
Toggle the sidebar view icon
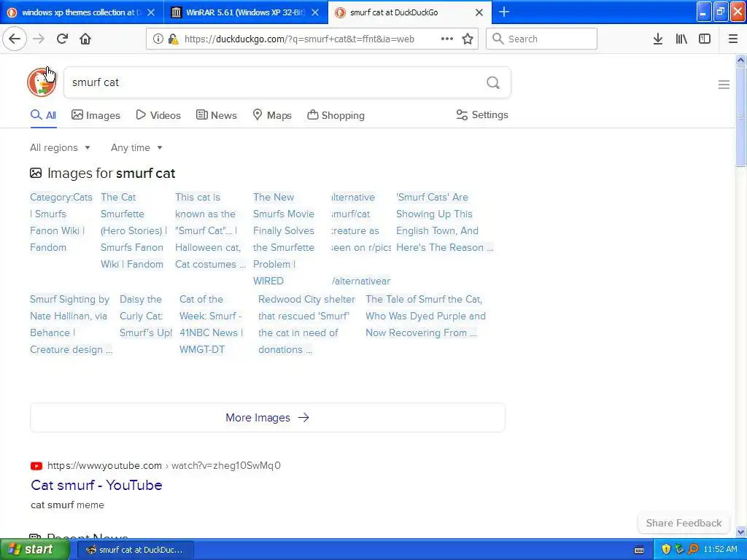coord(705,39)
